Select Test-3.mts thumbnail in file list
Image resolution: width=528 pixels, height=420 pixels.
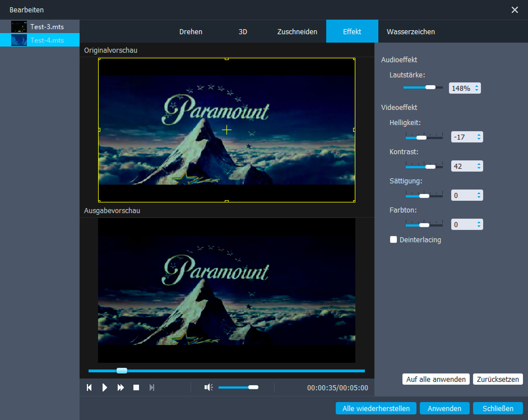tap(19, 27)
